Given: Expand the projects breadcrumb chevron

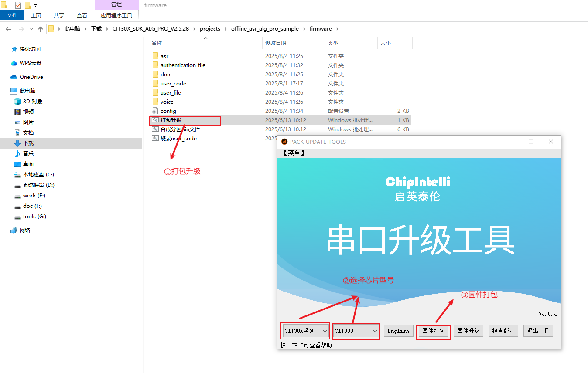Looking at the screenshot, I should [x=226, y=29].
